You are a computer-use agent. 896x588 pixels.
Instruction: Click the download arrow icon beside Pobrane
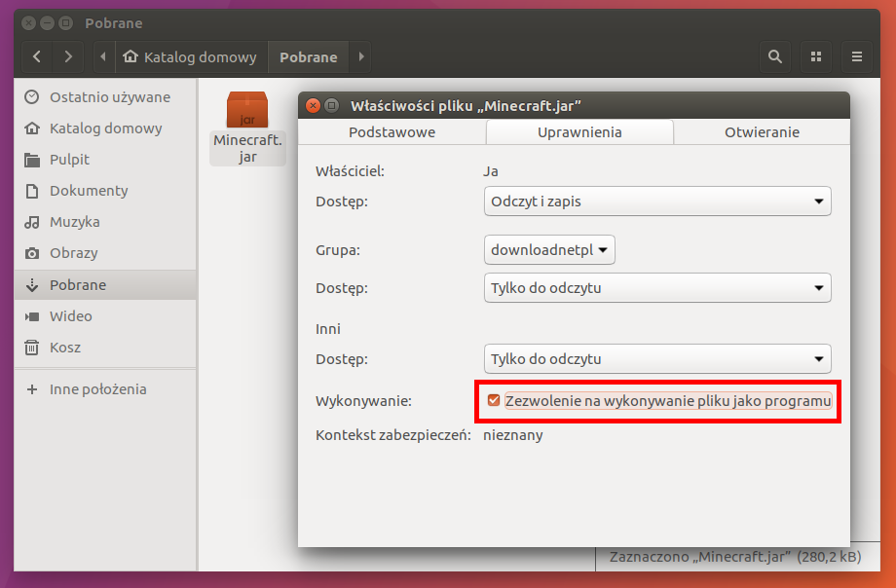(x=32, y=285)
